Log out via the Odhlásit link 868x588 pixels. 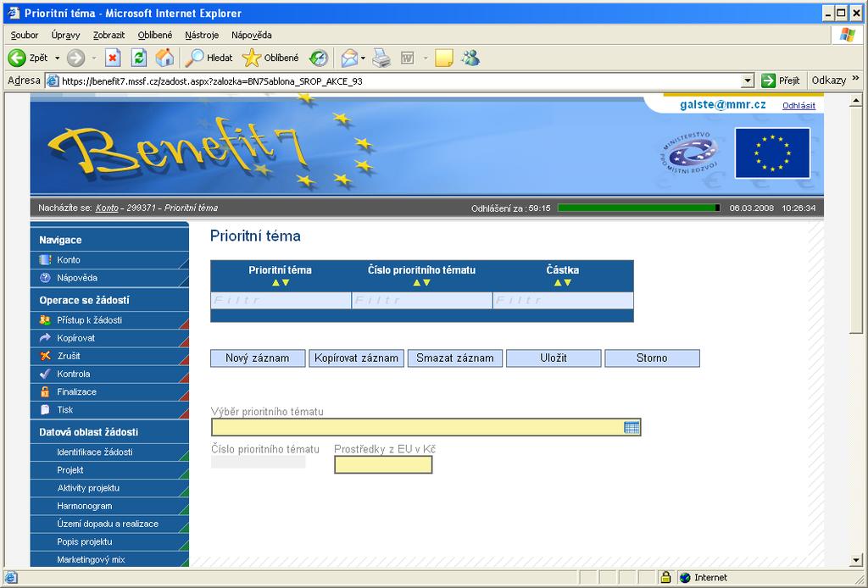click(798, 105)
